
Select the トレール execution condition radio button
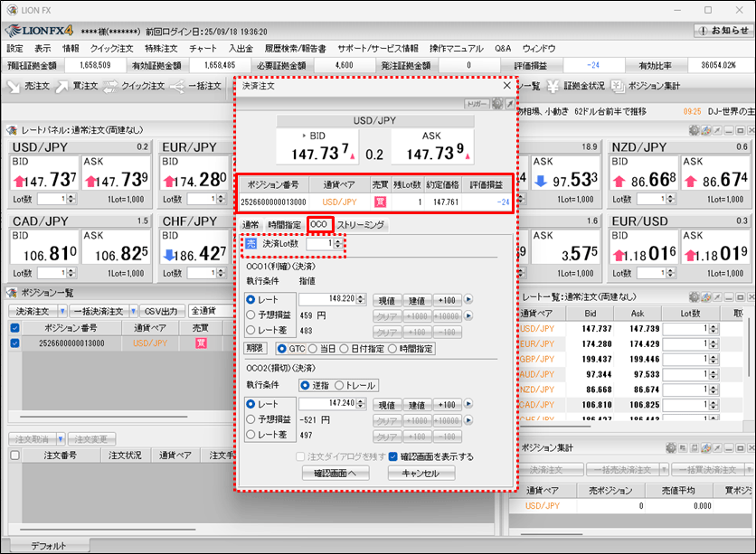point(340,385)
